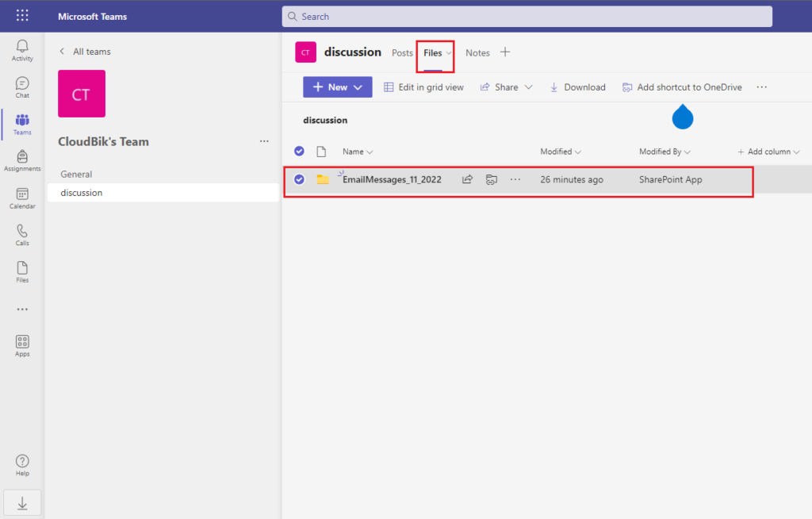Share the EmailMessages_11_2022 folder
The width and height of the screenshot is (812, 519).
[467, 179]
